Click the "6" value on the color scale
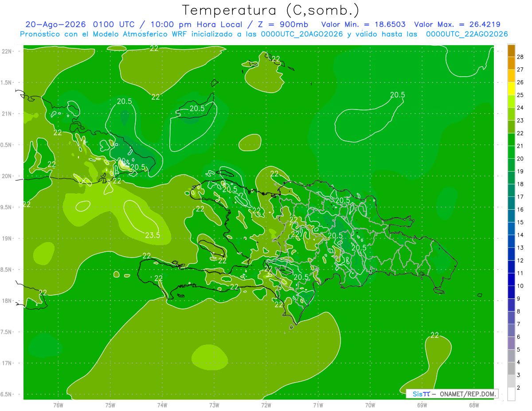 pos(519,337)
